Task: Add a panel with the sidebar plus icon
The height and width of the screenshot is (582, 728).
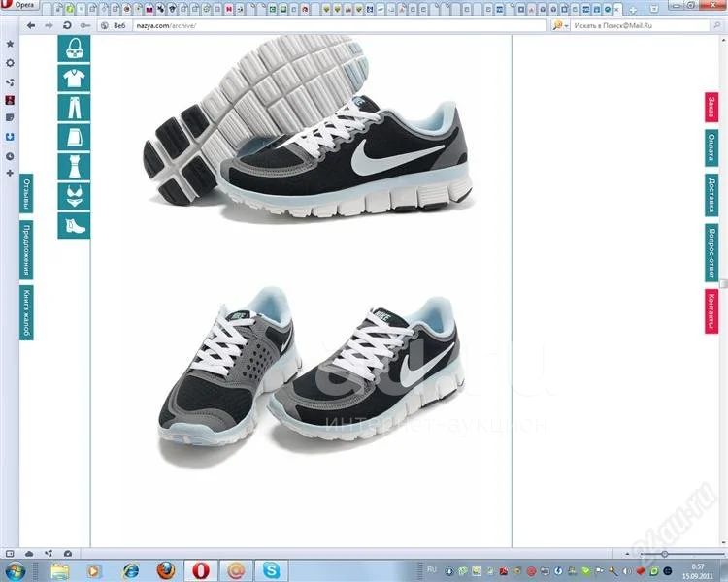Action: tap(10, 173)
